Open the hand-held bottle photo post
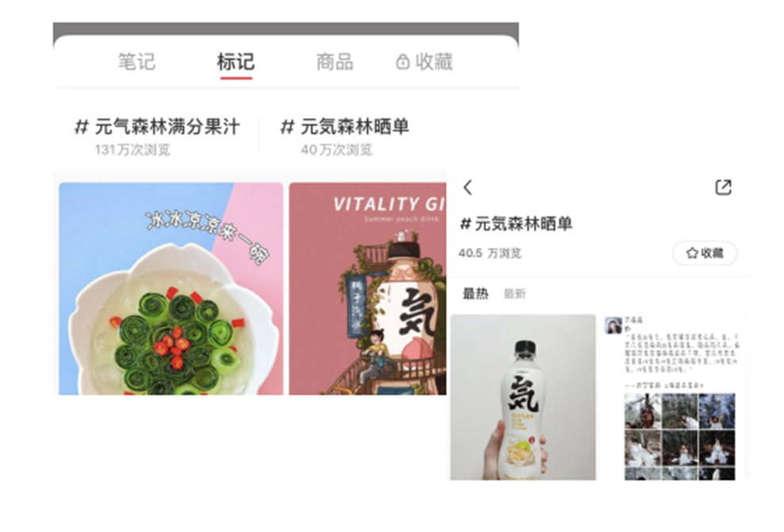 click(x=523, y=397)
